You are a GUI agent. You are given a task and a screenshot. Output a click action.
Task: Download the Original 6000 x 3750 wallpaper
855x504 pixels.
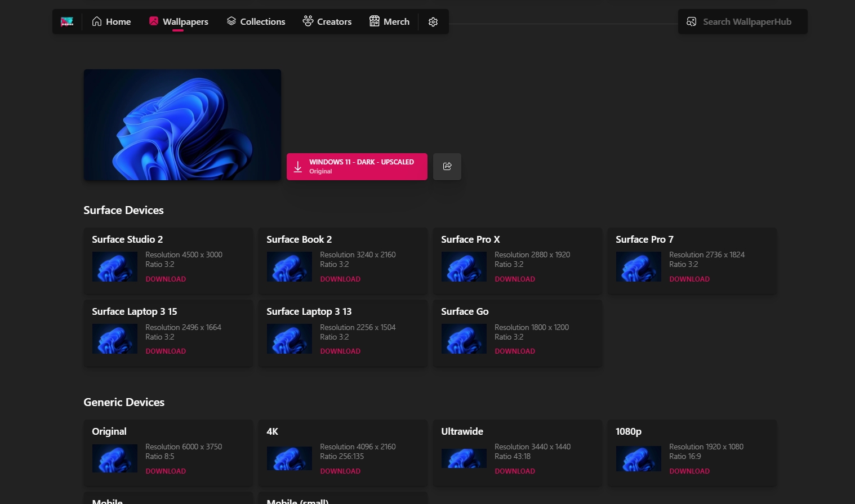[166, 471]
